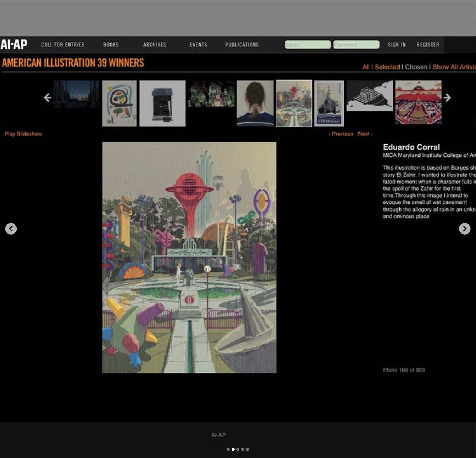Viewport: 476px width, 458px height.
Task: Open the dark night window thumbnail
Action: point(76,94)
